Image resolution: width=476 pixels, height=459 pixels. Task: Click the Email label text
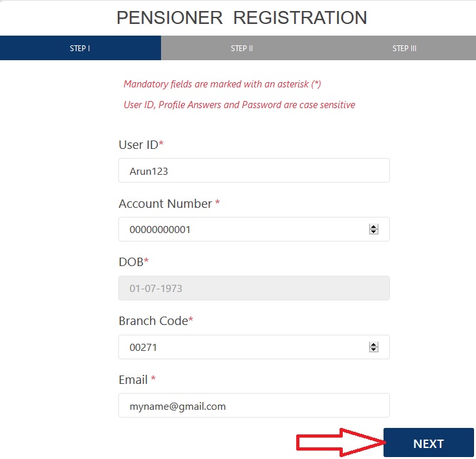[x=134, y=380]
